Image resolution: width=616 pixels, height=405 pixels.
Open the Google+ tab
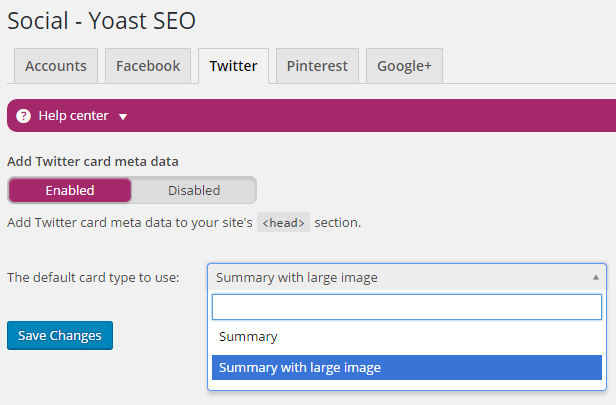tap(404, 66)
